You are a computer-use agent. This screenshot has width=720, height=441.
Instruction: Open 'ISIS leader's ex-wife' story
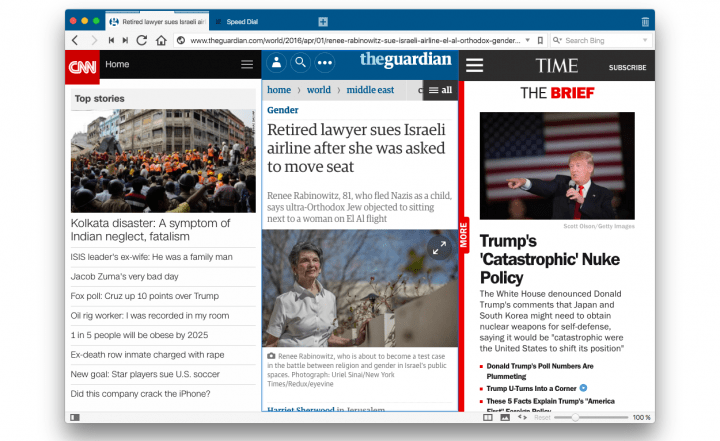pyautogui.click(x=152, y=257)
